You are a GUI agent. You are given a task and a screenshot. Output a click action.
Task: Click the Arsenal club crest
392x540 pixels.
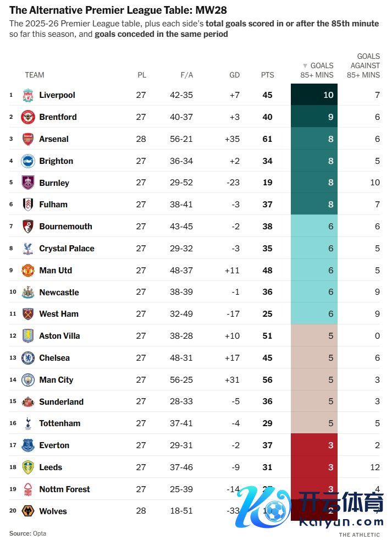point(27,139)
